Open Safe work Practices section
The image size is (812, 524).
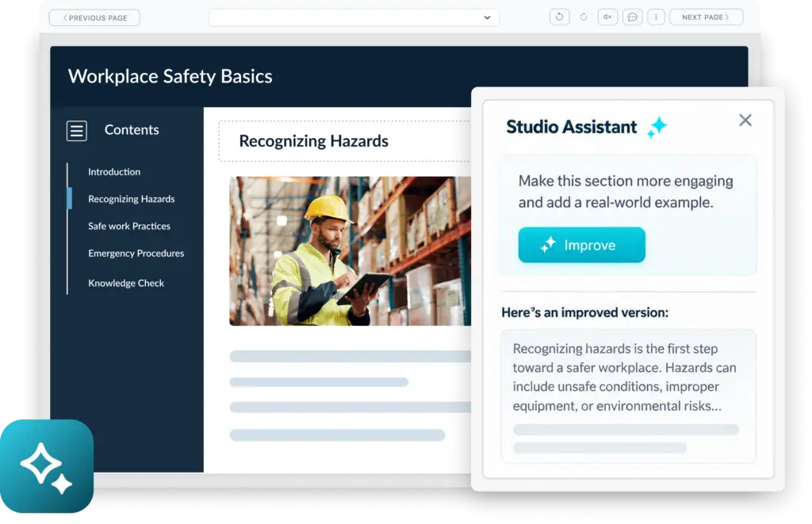[x=129, y=226]
